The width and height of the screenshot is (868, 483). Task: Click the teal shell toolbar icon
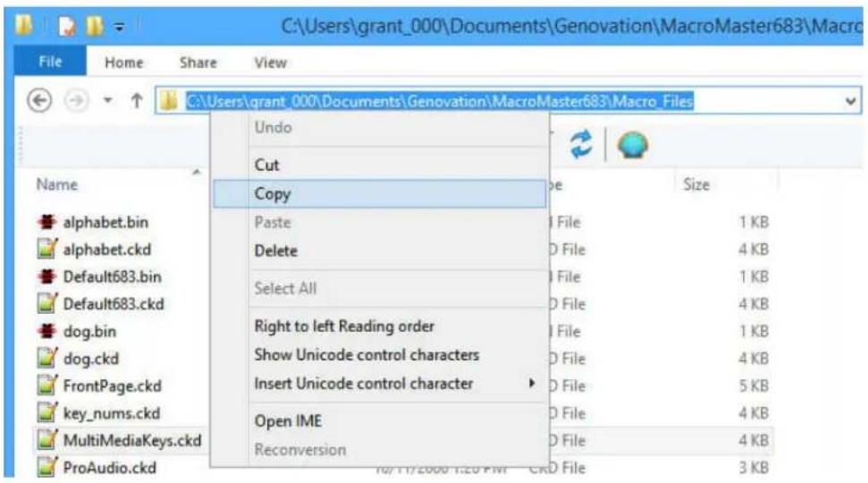point(633,145)
